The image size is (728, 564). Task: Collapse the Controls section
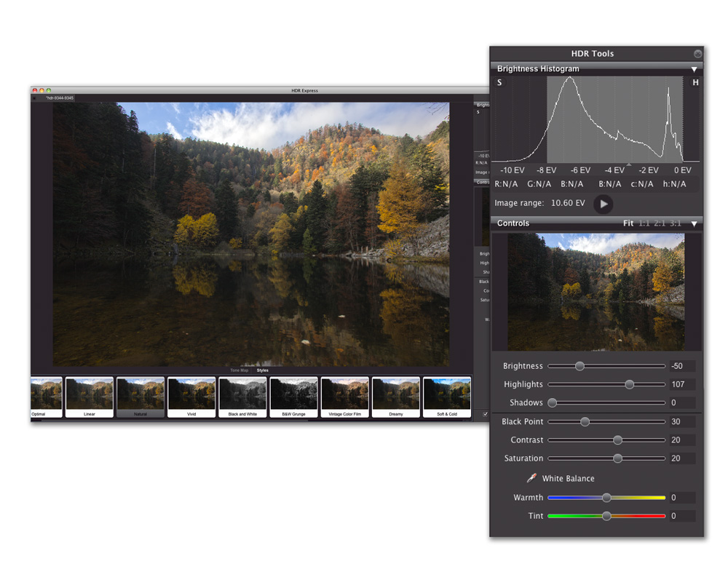694,223
